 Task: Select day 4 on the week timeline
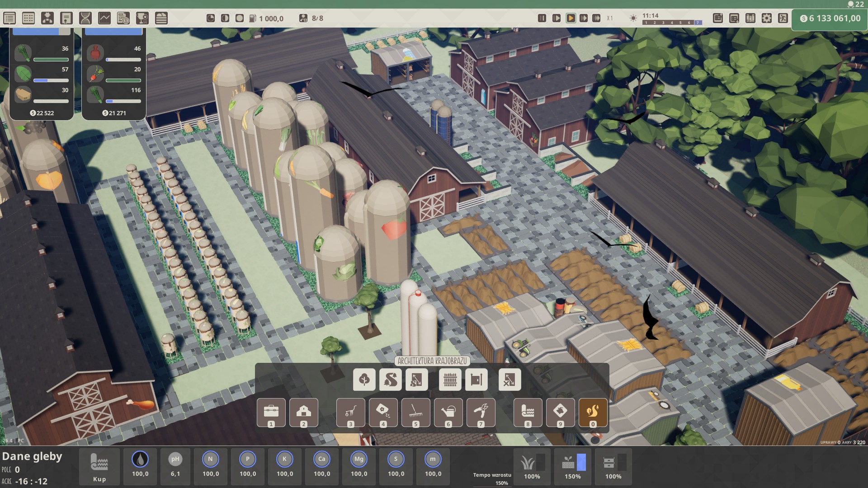click(671, 23)
